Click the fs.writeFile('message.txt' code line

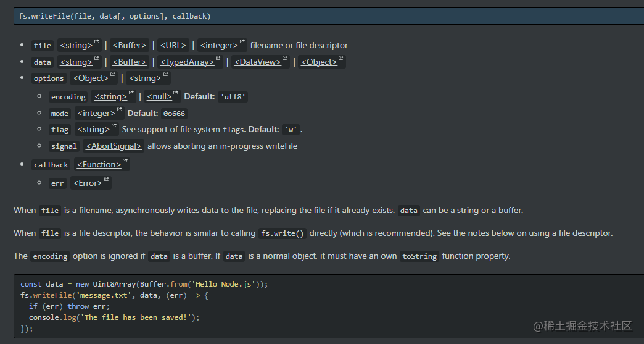pos(115,295)
